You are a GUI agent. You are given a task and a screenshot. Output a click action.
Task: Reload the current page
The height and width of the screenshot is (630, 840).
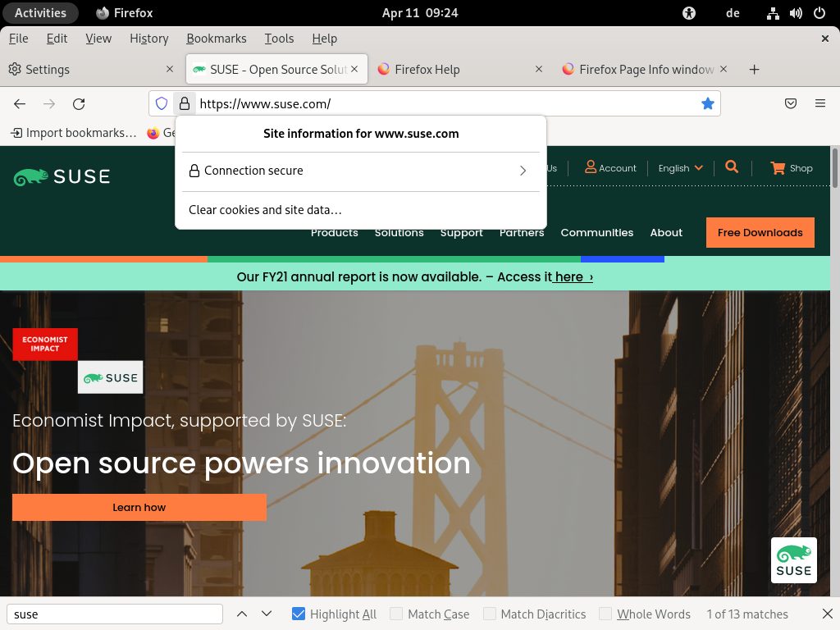pos(79,103)
